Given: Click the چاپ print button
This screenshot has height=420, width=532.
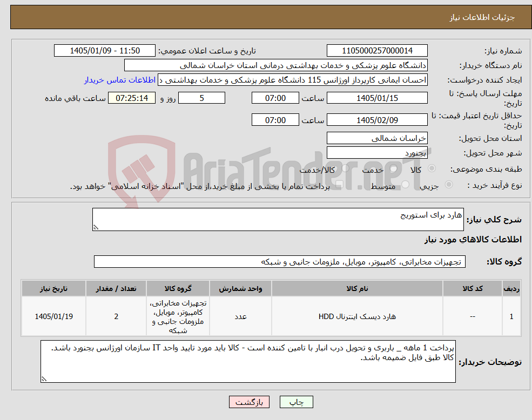Looking at the screenshot, I should [296, 402].
